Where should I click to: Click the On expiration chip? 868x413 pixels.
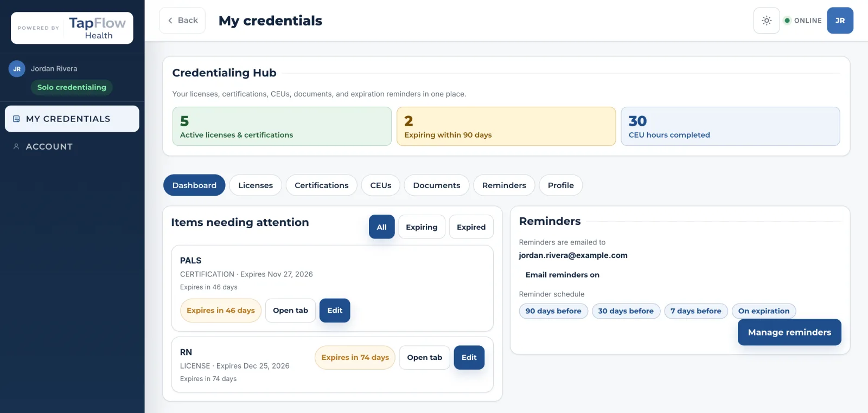click(x=764, y=311)
